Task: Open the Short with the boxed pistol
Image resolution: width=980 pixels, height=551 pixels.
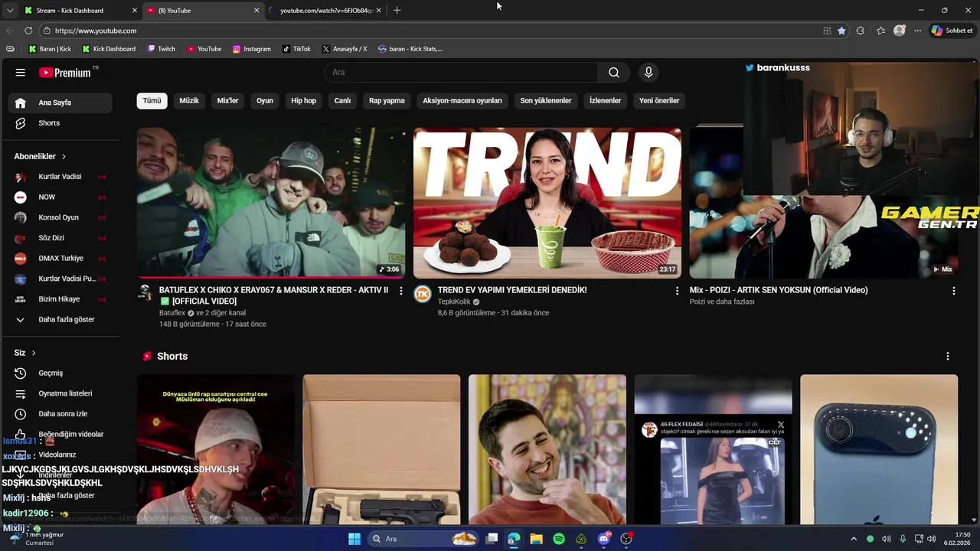Action: 381,449
